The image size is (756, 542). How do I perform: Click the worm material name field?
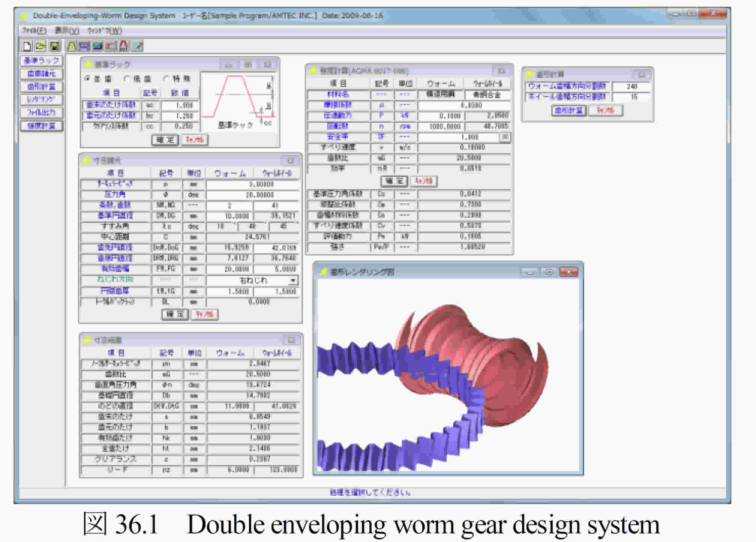pos(441,95)
